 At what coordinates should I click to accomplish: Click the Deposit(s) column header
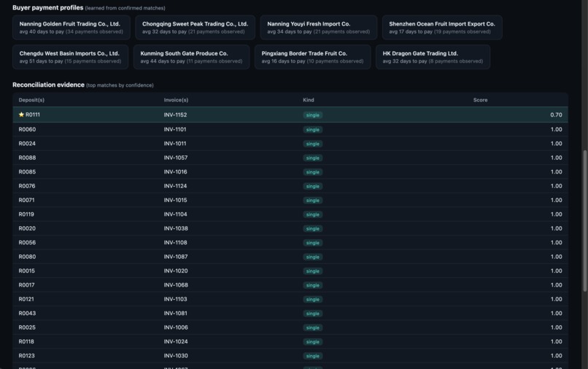pyautogui.click(x=31, y=100)
